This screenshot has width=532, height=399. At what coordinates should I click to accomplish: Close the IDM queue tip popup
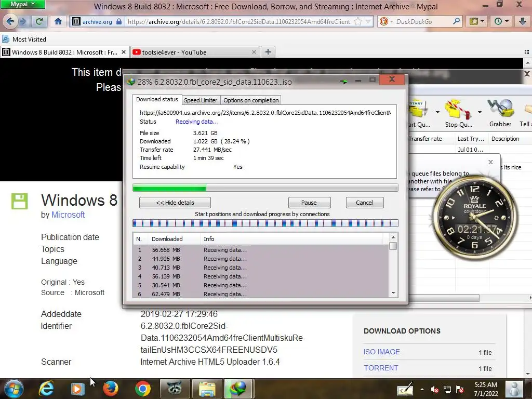490,162
